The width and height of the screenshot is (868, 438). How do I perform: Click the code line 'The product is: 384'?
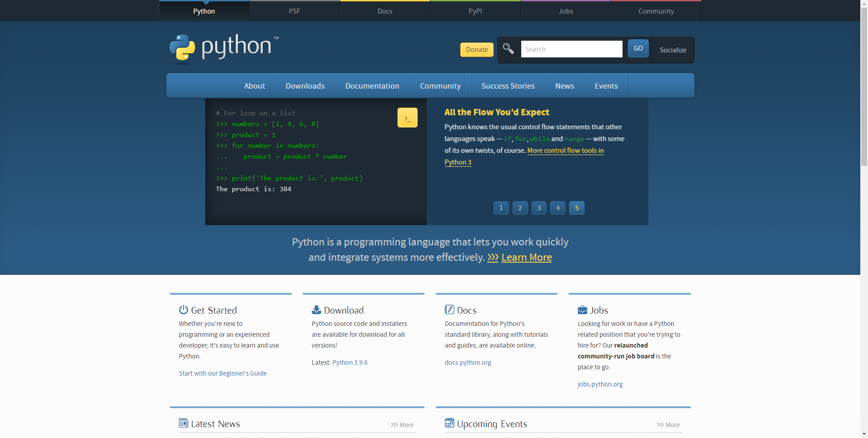254,189
